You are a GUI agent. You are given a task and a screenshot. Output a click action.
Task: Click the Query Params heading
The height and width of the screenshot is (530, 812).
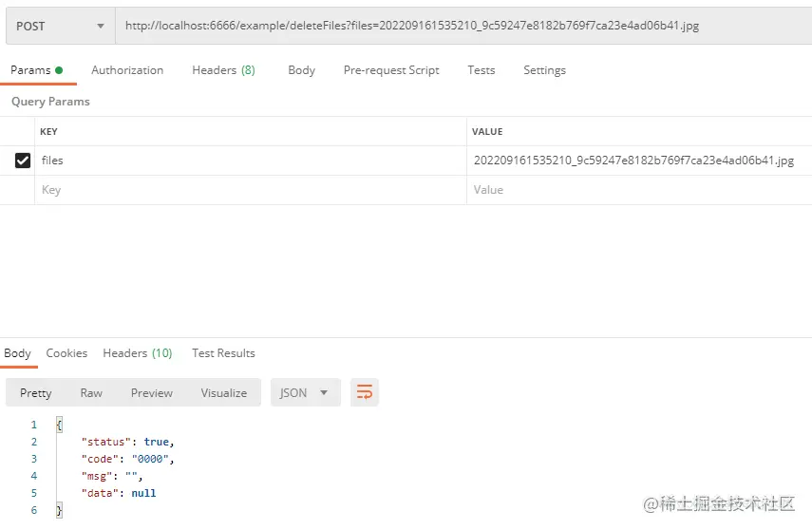[50, 102]
